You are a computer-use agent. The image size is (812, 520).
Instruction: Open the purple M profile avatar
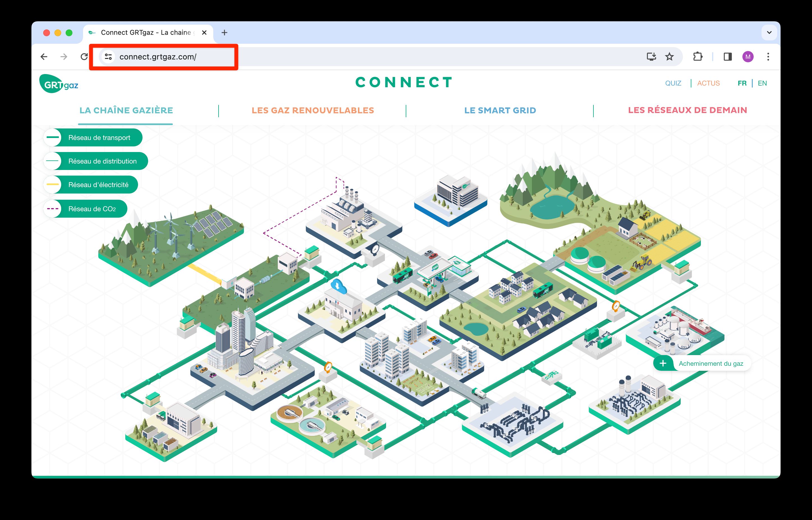[x=748, y=57]
